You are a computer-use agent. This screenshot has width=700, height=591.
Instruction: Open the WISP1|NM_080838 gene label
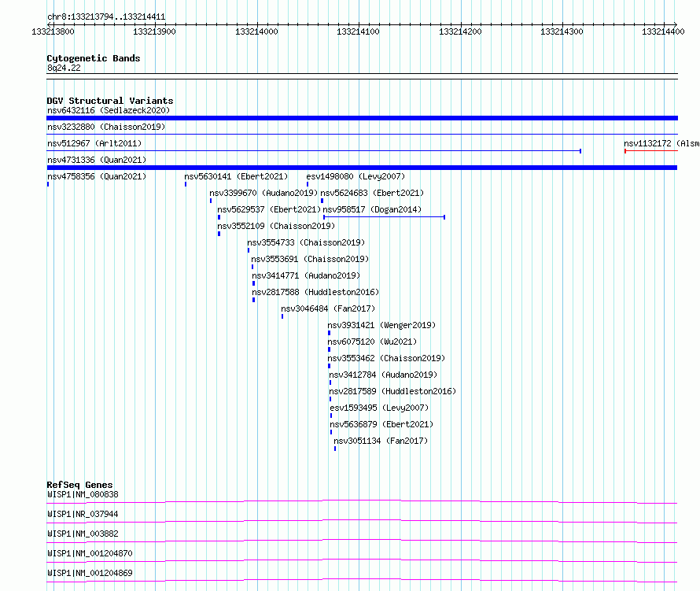click(x=83, y=494)
